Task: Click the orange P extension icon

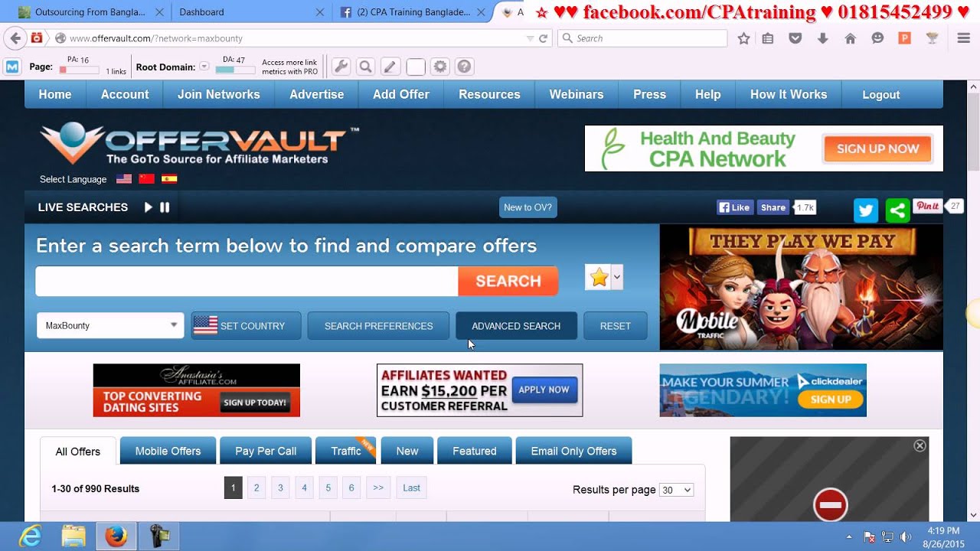Action: point(904,38)
